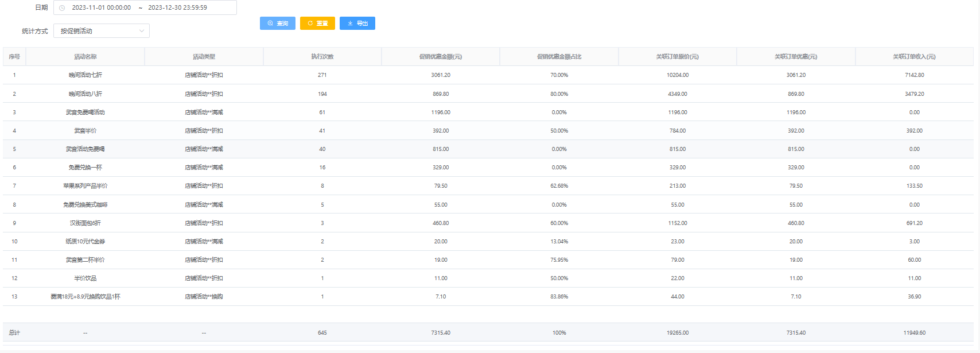The height and width of the screenshot is (353, 980).
Task: Click the 活动类型 column header
Action: click(x=204, y=57)
